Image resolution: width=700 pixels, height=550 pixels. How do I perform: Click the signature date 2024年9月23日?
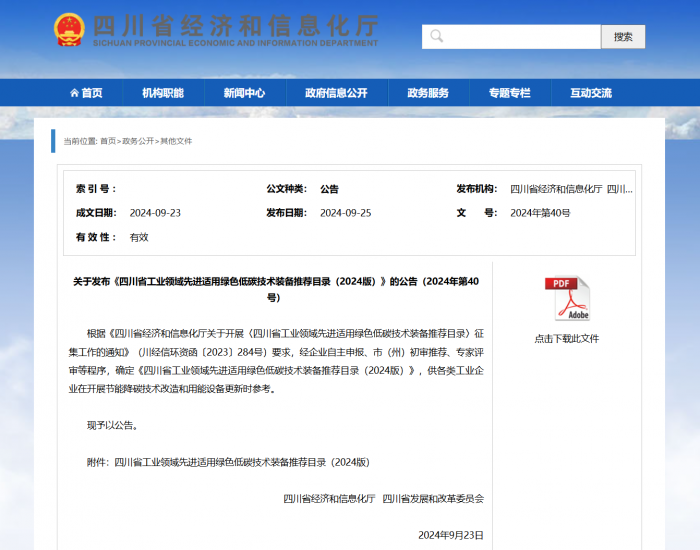pyautogui.click(x=450, y=535)
